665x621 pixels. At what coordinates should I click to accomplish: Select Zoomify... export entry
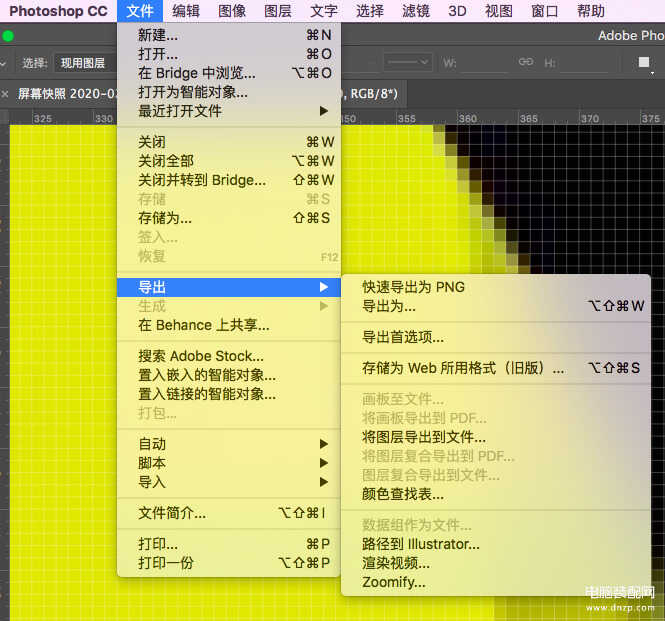click(x=496, y=582)
